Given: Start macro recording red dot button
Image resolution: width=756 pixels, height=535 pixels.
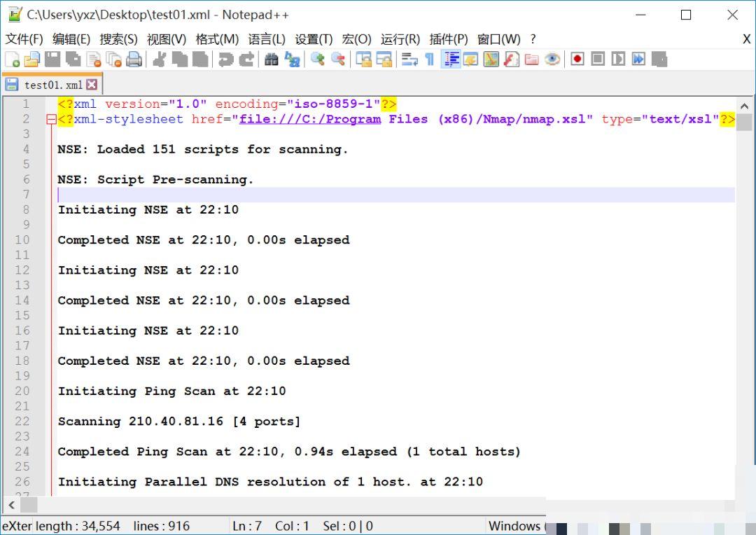Looking at the screenshot, I should click(x=577, y=60).
